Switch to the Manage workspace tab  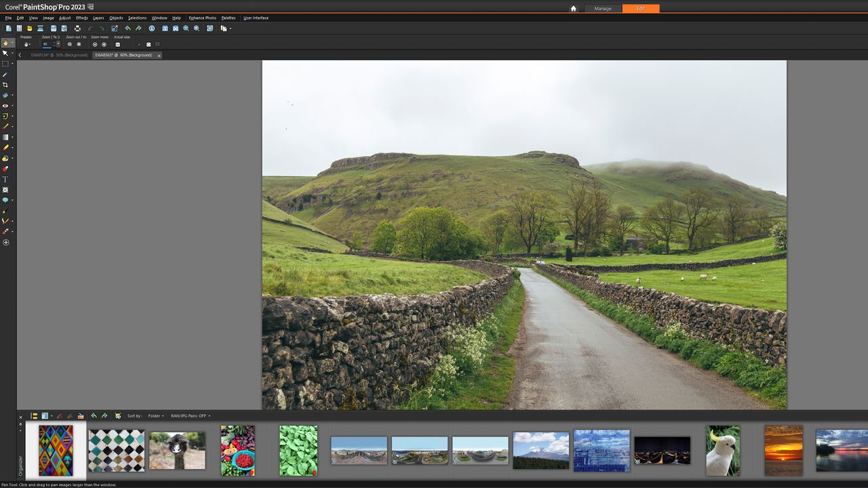(x=603, y=9)
